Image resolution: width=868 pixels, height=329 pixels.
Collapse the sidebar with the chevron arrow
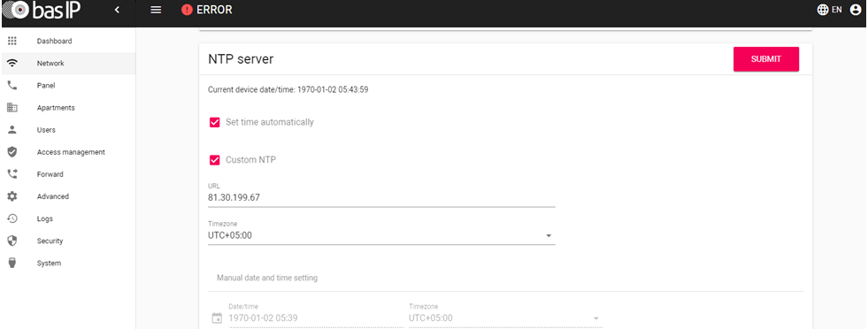tap(117, 10)
